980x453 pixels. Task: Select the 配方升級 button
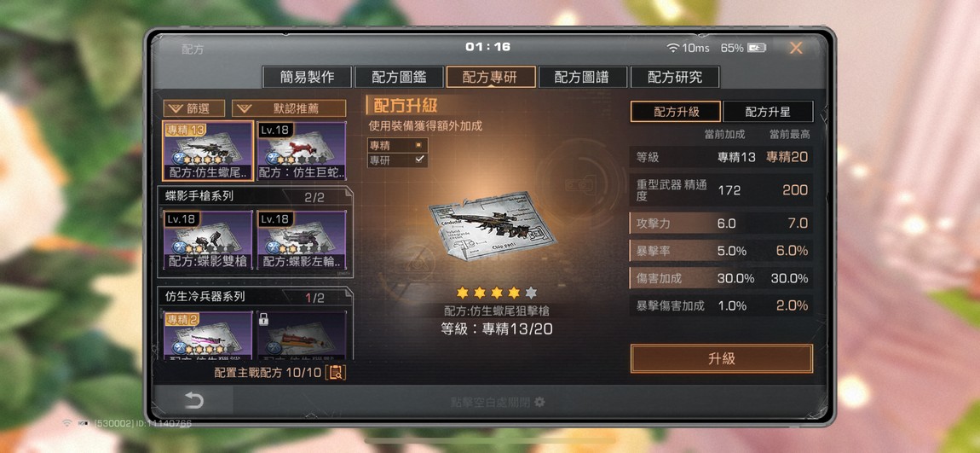pos(676,112)
